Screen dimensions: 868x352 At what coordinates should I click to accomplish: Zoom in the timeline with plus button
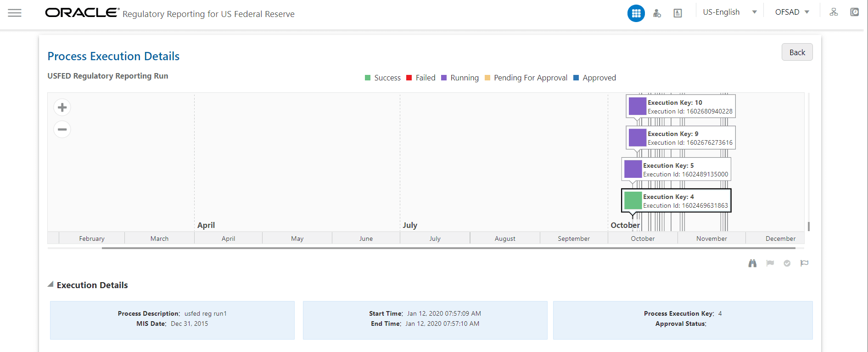[62, 108]
